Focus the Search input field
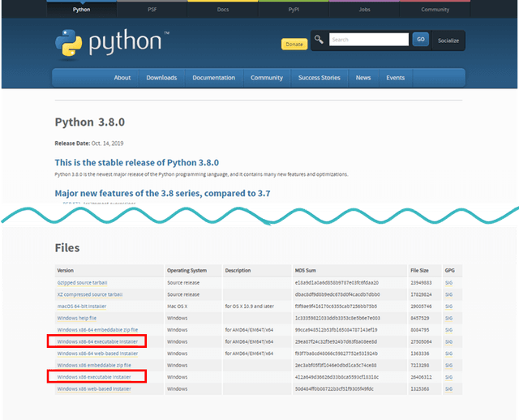Screen dimensions: 519x420 pos(369,40)
